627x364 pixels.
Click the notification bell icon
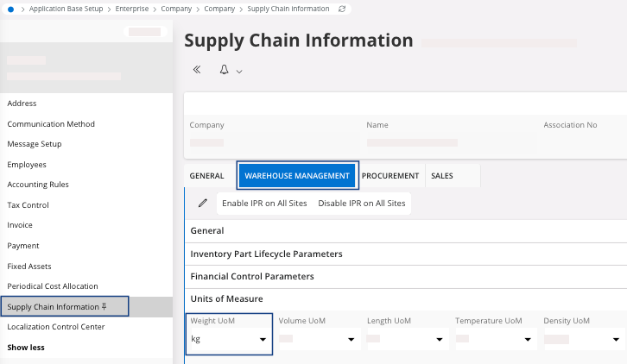coord(224,70)
